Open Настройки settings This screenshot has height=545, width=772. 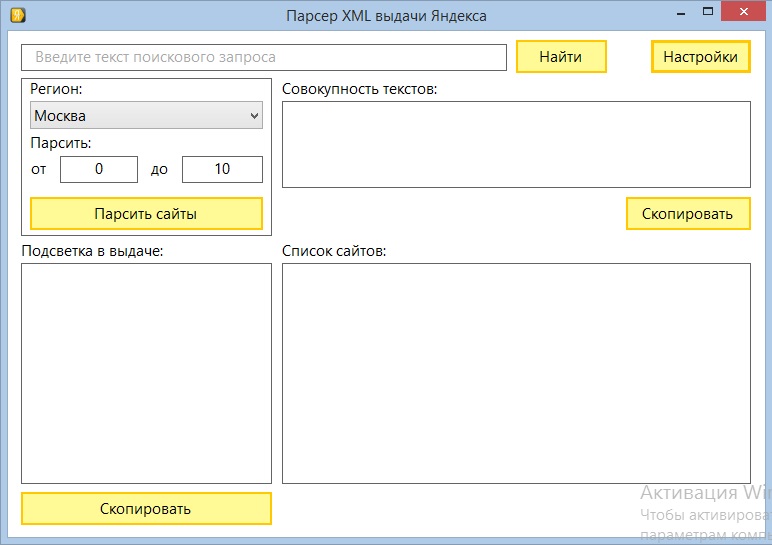(701, 57)
